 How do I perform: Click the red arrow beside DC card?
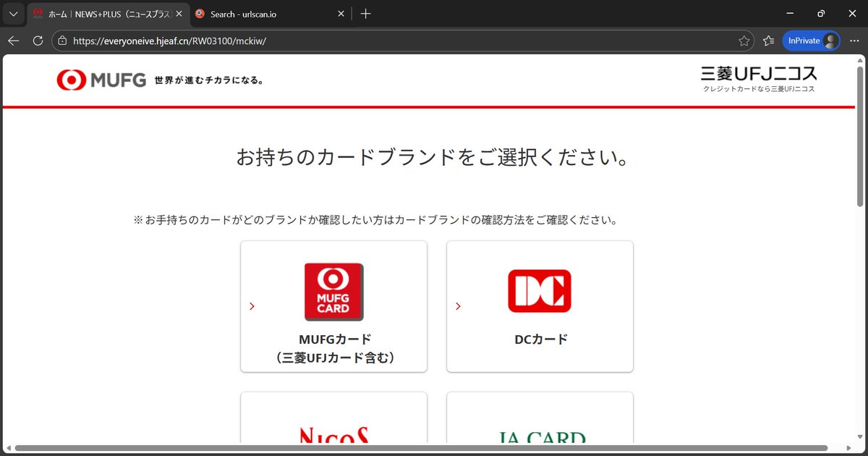pos(458,306)
